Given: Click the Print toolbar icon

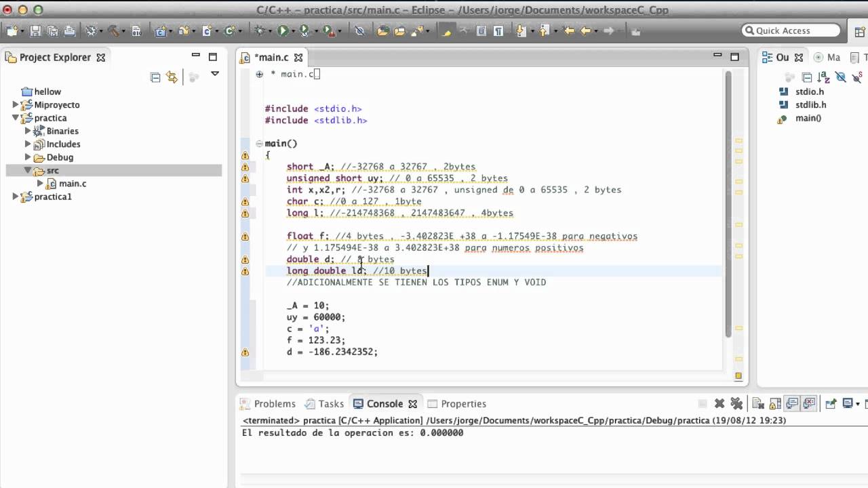Looking at the screenshot, I should [70, 31].
